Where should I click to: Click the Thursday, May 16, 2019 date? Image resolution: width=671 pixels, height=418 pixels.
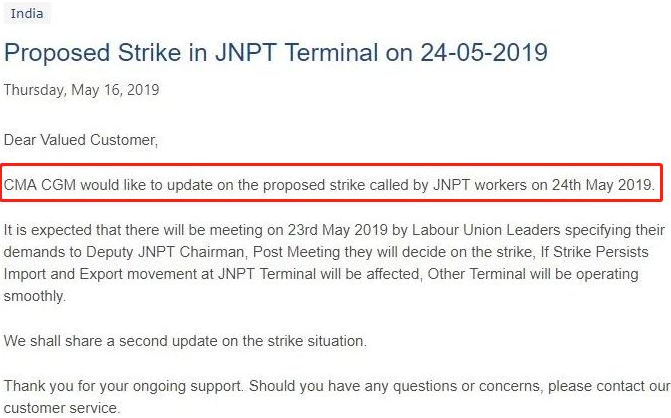[x=81, y=90]
